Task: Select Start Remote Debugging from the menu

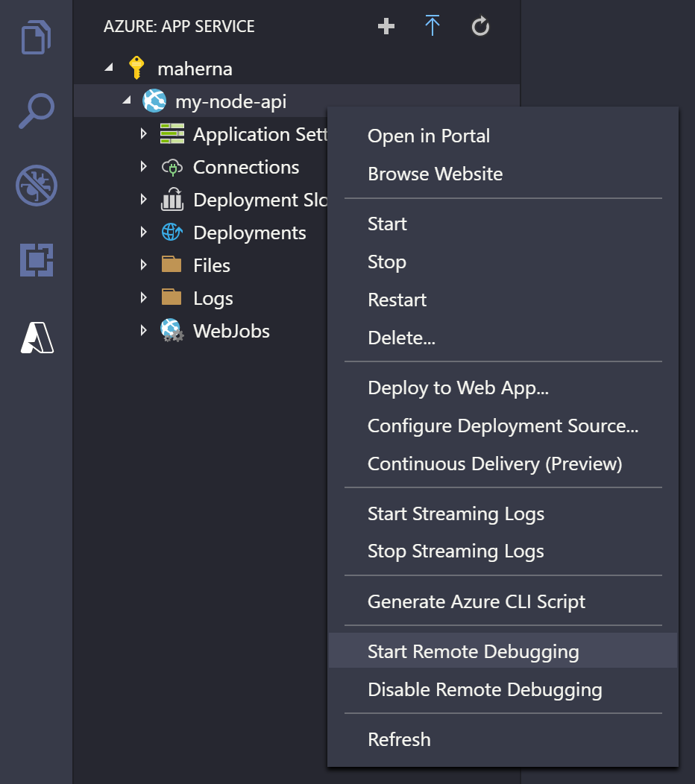Action: [x=474, y=651]
